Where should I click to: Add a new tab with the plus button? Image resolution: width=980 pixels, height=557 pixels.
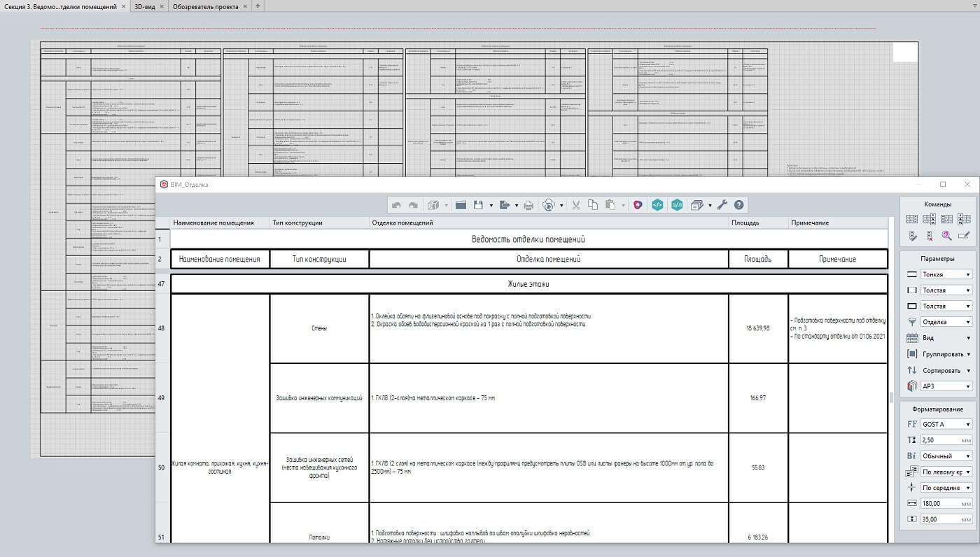[x=258, y=6]
